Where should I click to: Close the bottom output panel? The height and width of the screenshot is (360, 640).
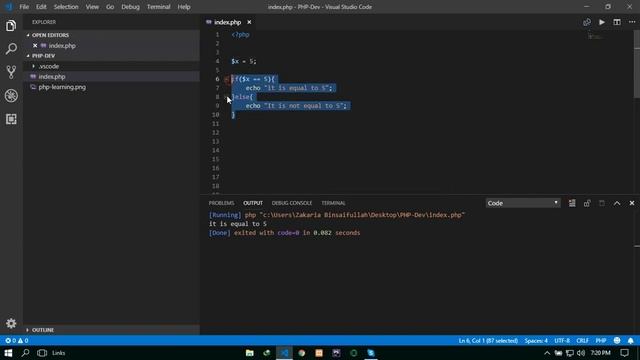632,203
